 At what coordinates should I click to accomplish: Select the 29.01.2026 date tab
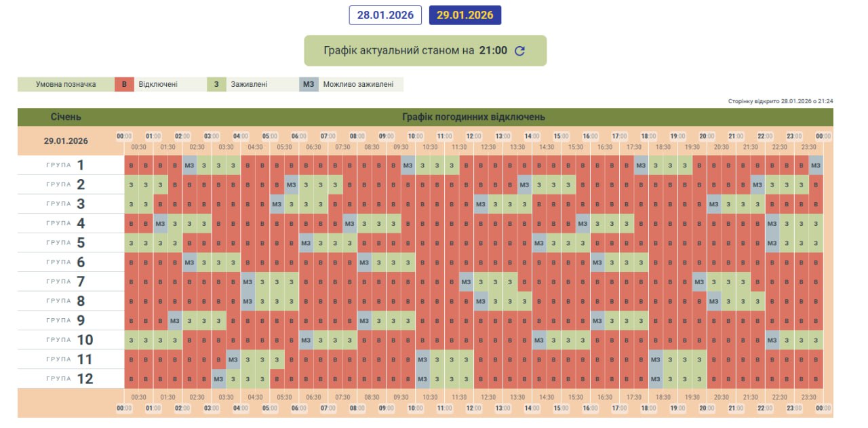(465, 16)
